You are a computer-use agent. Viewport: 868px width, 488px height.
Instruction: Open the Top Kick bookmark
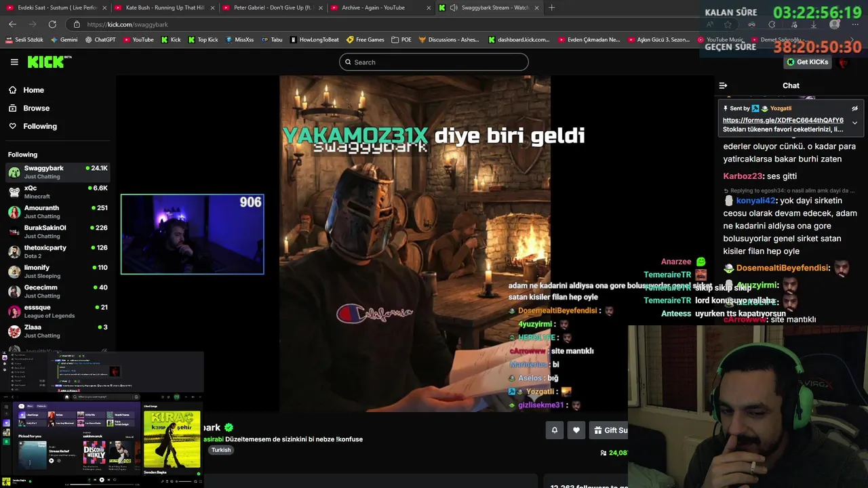click(x=203, y=39)
